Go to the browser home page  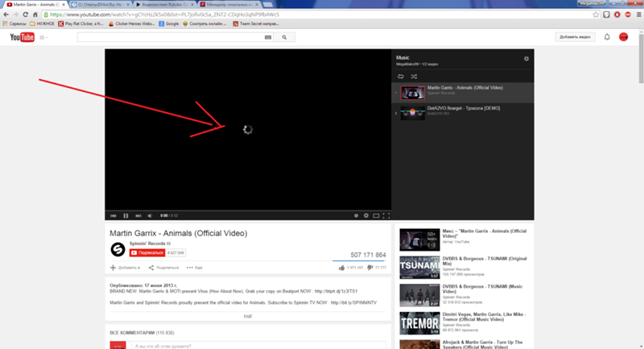[35, 15]
